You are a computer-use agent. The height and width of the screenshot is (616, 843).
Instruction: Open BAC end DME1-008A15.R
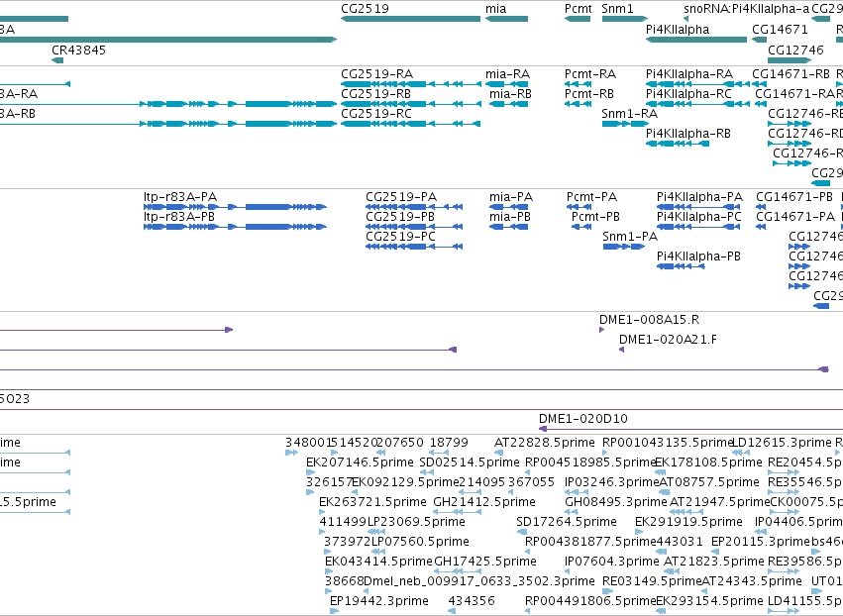650,320
